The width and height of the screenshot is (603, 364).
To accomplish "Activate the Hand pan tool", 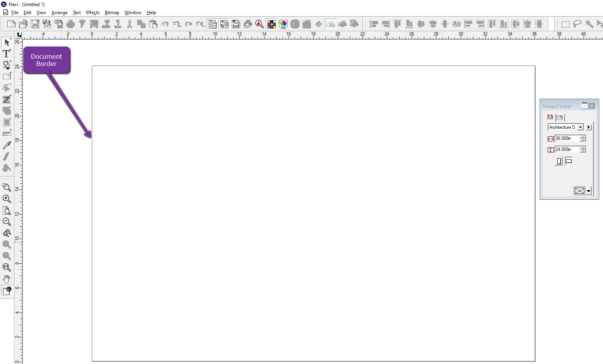I will [6, 279].
